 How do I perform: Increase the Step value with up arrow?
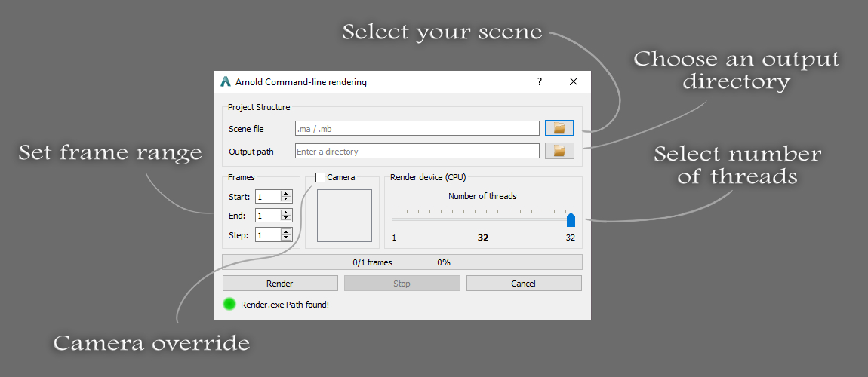pos(285,232)
